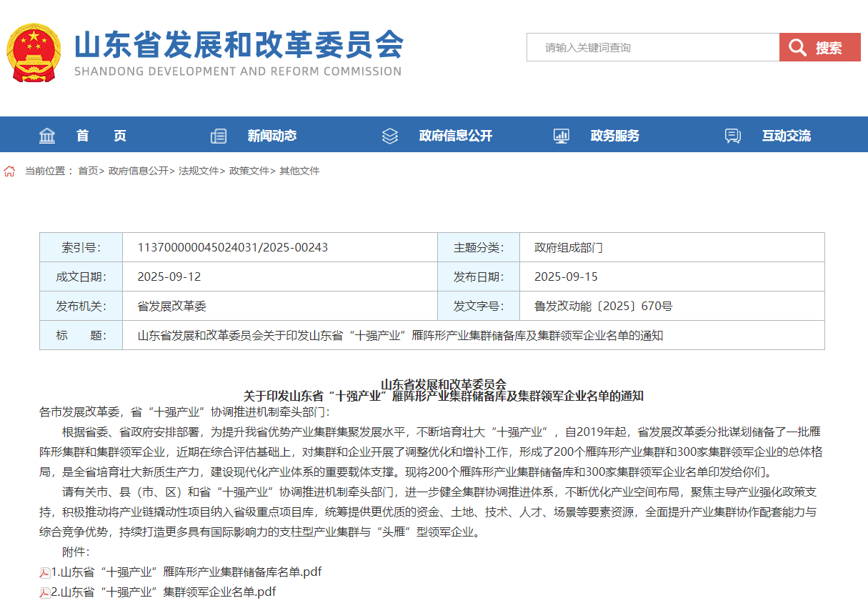Click the PDF icon for first attachment
Viewport: 868px width, 608px height.
[45, 572]
